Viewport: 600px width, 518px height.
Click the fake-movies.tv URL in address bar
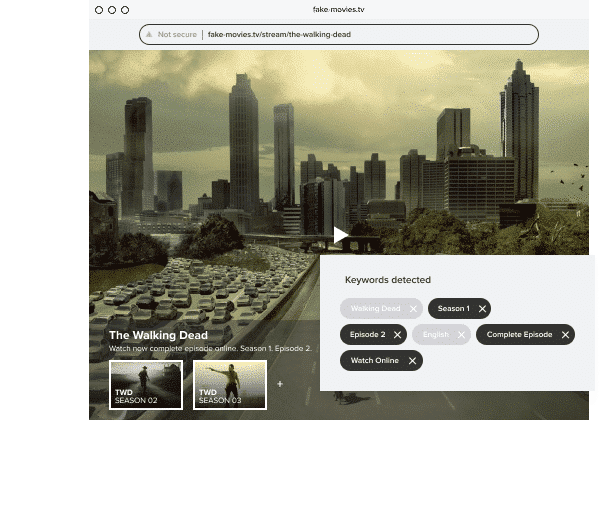(279, 34)
